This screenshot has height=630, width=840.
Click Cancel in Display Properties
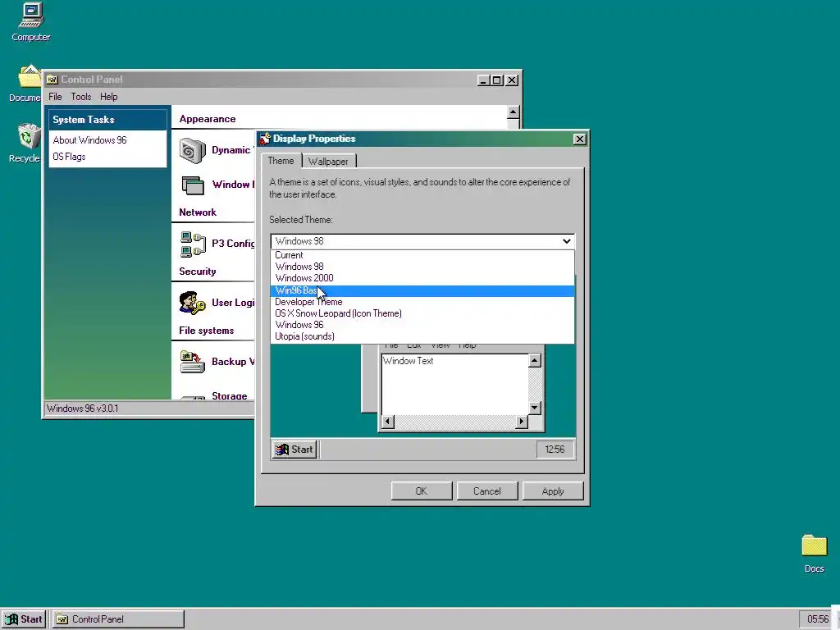pos(487,491)
